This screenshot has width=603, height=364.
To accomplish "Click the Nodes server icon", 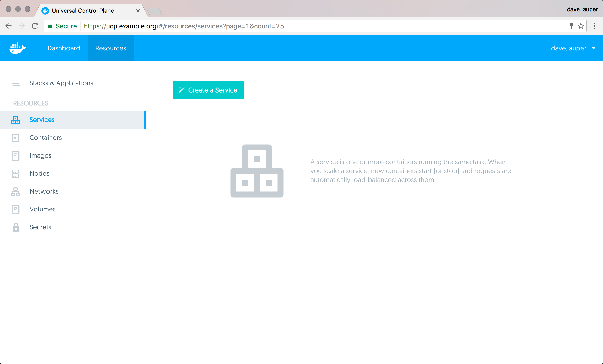I will [15, 174].
